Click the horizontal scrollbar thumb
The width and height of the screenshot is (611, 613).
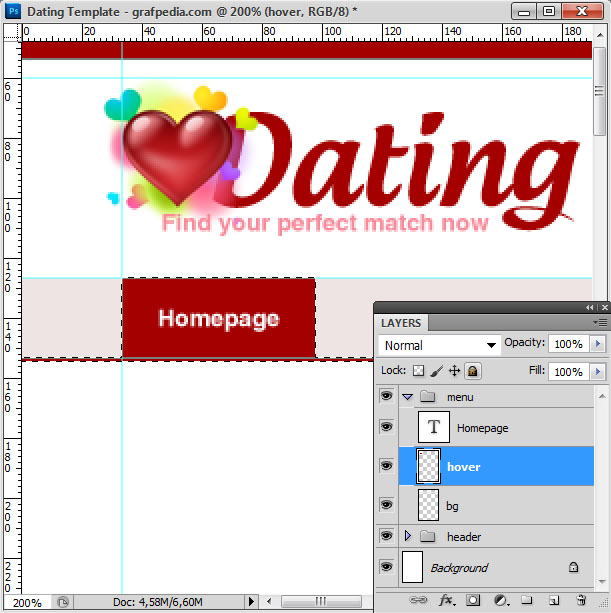tap(321, 601)
